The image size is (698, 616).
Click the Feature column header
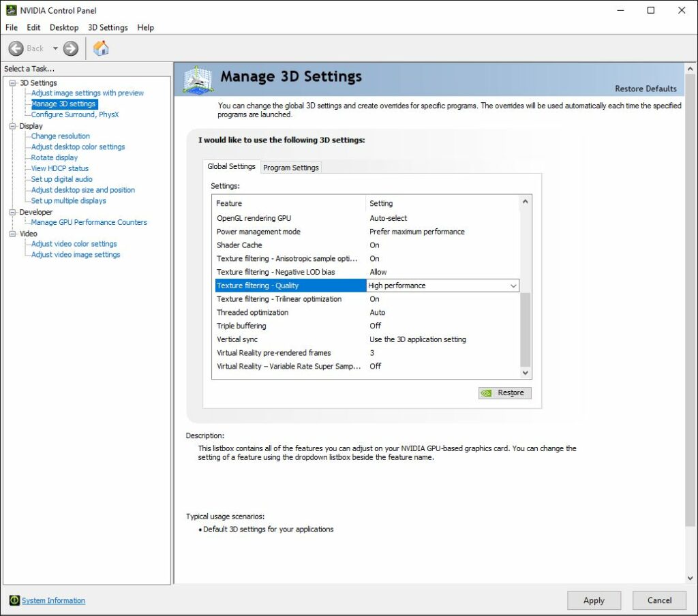pyautogui.click(x=289, y=204)
